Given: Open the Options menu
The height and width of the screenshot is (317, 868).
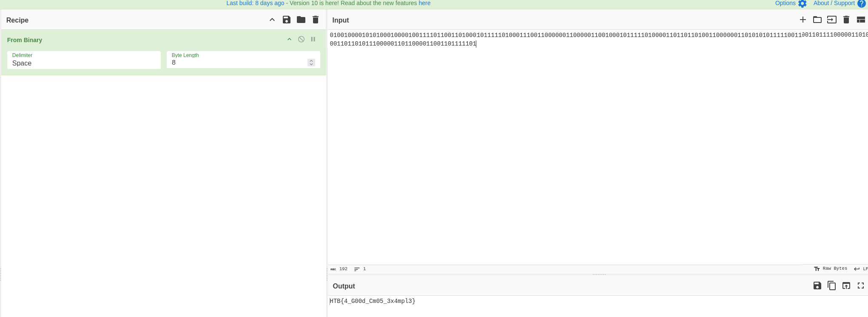Looking at the screenshot, I should click(791, 3).
